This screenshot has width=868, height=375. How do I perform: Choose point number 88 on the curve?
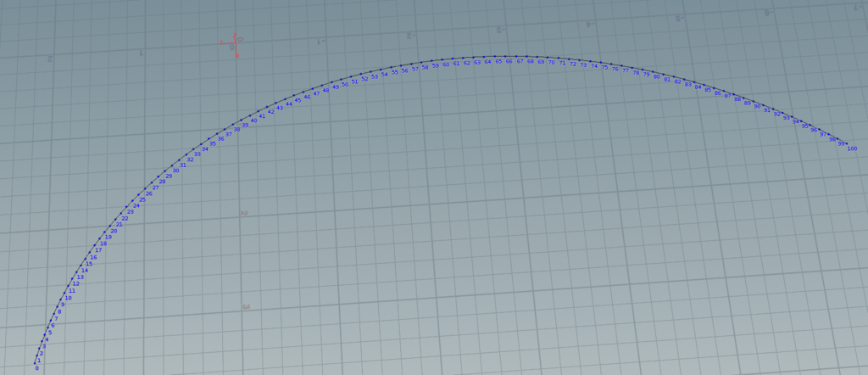click(x=737, y=99)
